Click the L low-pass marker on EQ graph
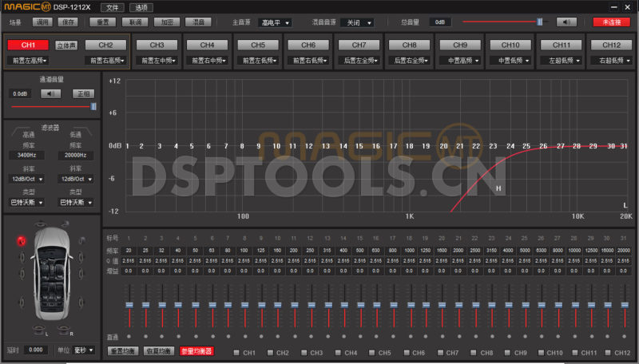Image resolution: width=639 pixels, height=364 pixels. point(625,205)
